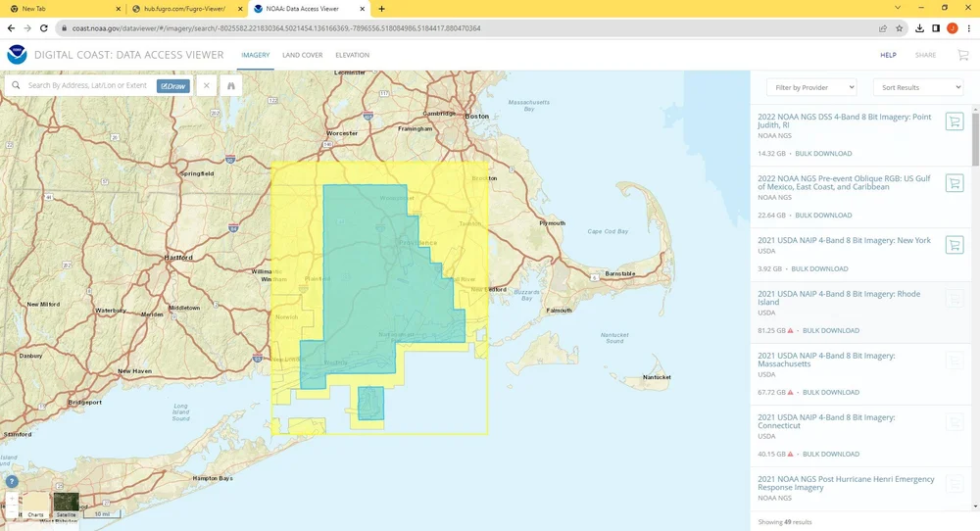
Task: Switch basemap to Charts thumbnail
Action: [35, 506]
